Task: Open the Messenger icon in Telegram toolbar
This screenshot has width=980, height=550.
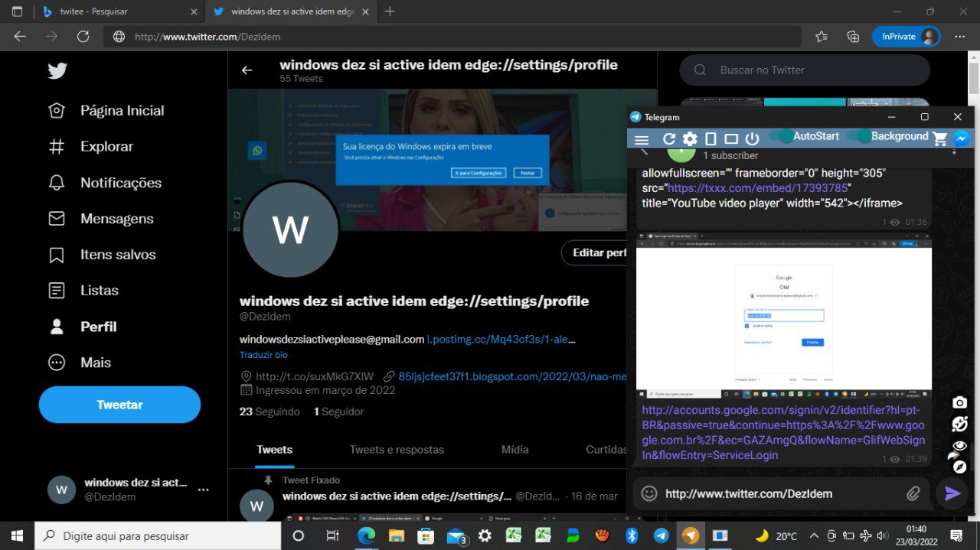Action: [x=962, y=138]
